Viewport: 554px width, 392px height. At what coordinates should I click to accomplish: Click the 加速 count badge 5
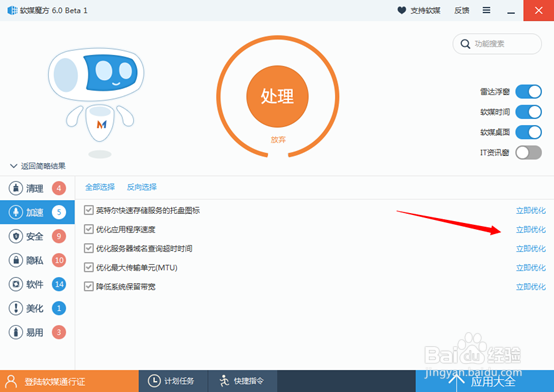(59, 212)
